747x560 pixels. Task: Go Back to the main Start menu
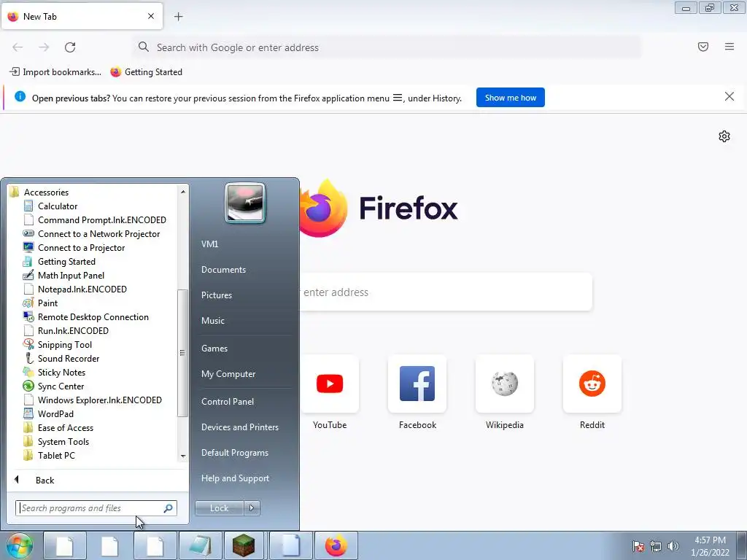click(44, 480)
